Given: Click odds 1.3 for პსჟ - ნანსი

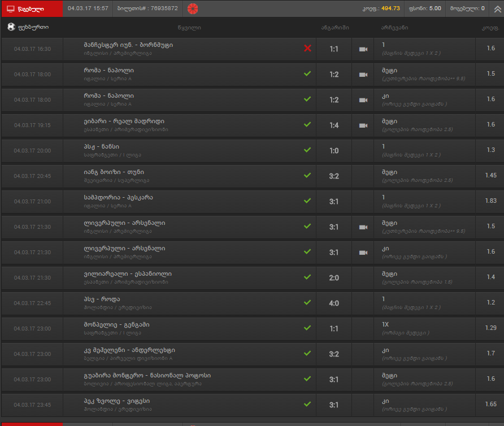Looking at the screenshot, I should pos(491,150).
